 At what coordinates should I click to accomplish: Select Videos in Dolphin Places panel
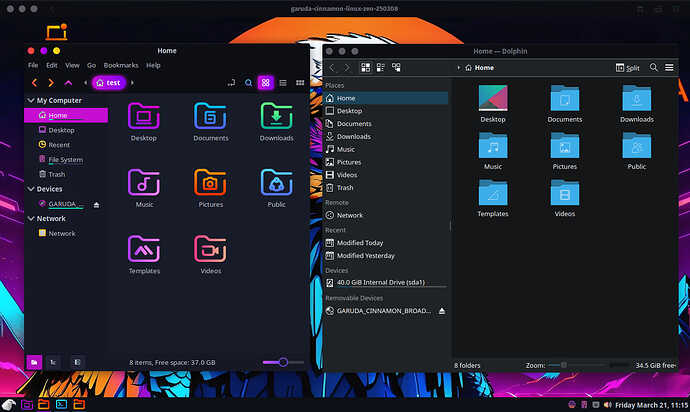pyautogui.click(x=386, y=175)
